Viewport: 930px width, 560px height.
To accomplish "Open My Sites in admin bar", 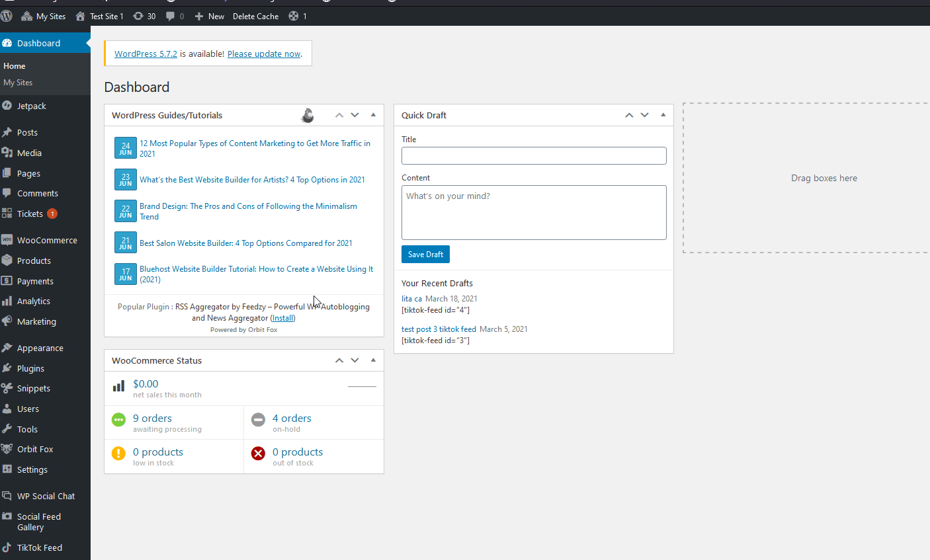I will [x=44, y=16].
